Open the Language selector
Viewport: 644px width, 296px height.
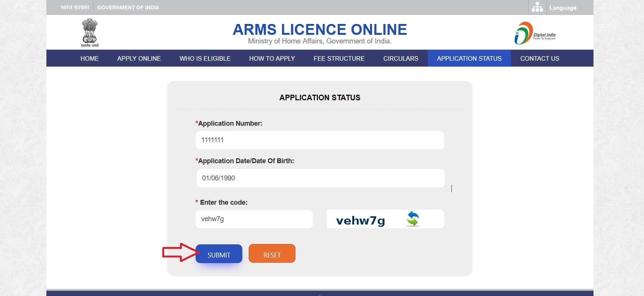(562, 8)
